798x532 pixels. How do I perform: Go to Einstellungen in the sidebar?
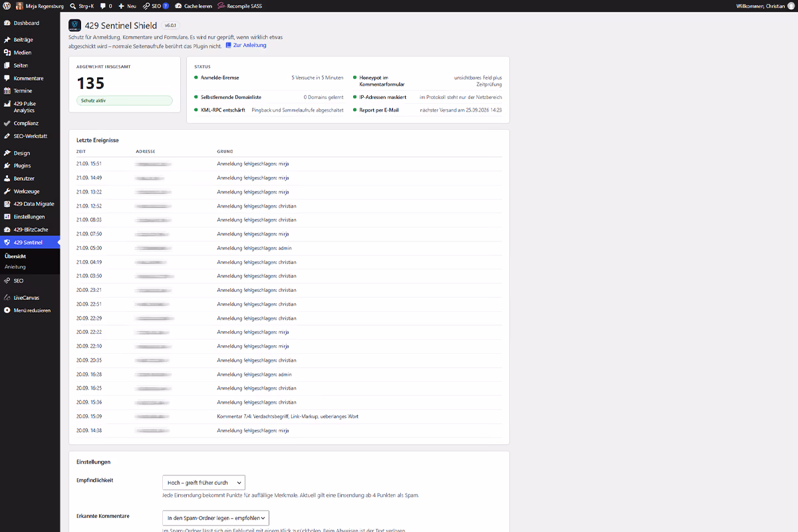tap(30, 217)
